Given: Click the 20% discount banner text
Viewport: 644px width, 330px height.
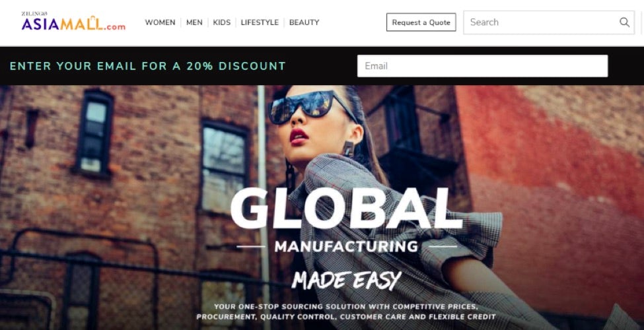Looking at the screenshot, I should pos(147,66).
